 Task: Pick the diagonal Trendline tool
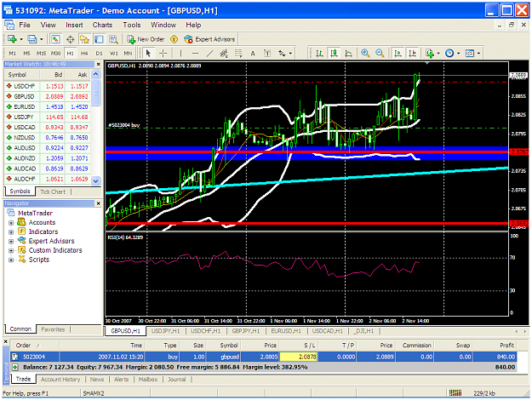point(209,54)
